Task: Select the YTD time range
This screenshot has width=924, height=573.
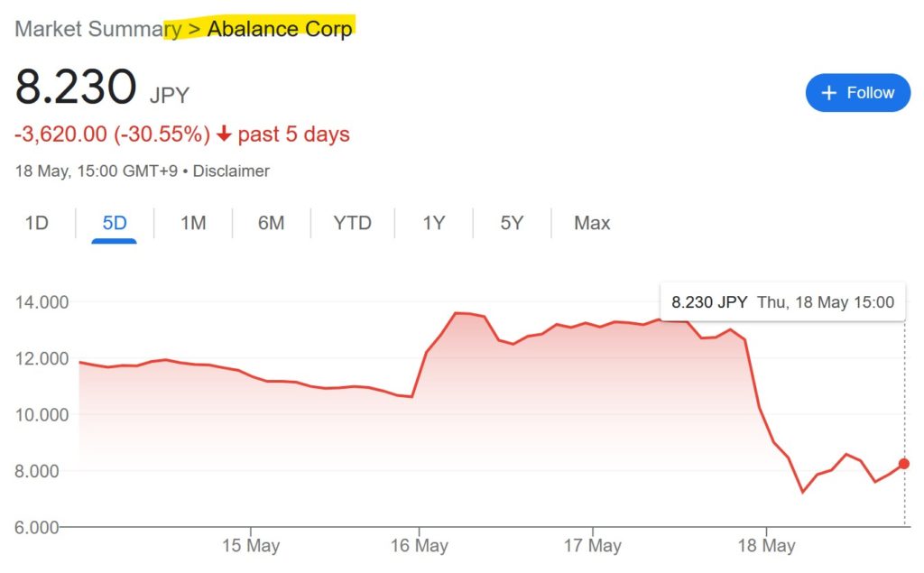Action: tap(351, 223)
